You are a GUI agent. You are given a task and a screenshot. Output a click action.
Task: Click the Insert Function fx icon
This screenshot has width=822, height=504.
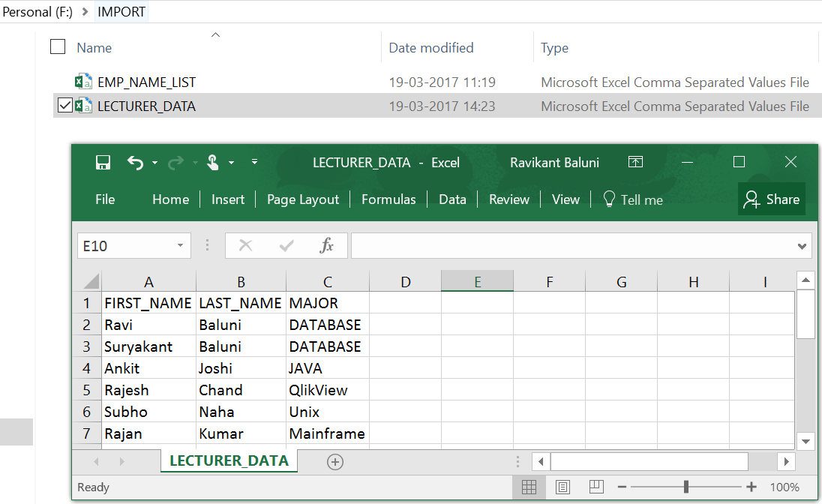point(326,246)
